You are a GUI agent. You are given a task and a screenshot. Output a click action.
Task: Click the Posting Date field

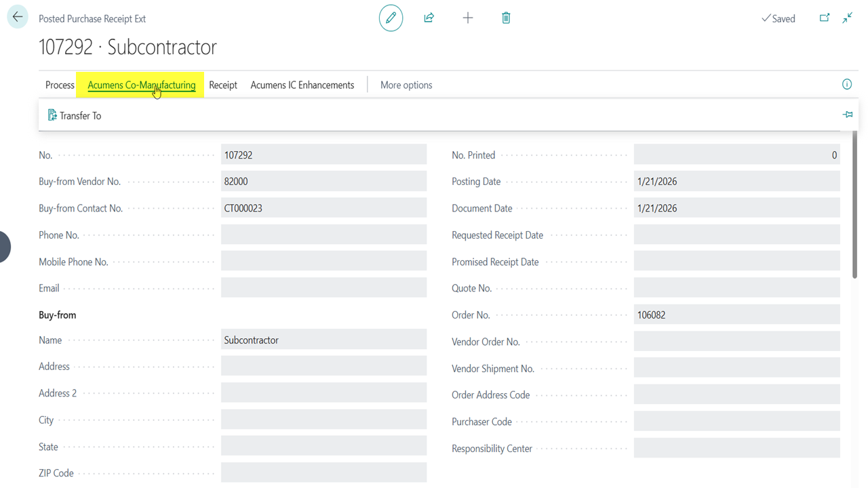point(736,182)
